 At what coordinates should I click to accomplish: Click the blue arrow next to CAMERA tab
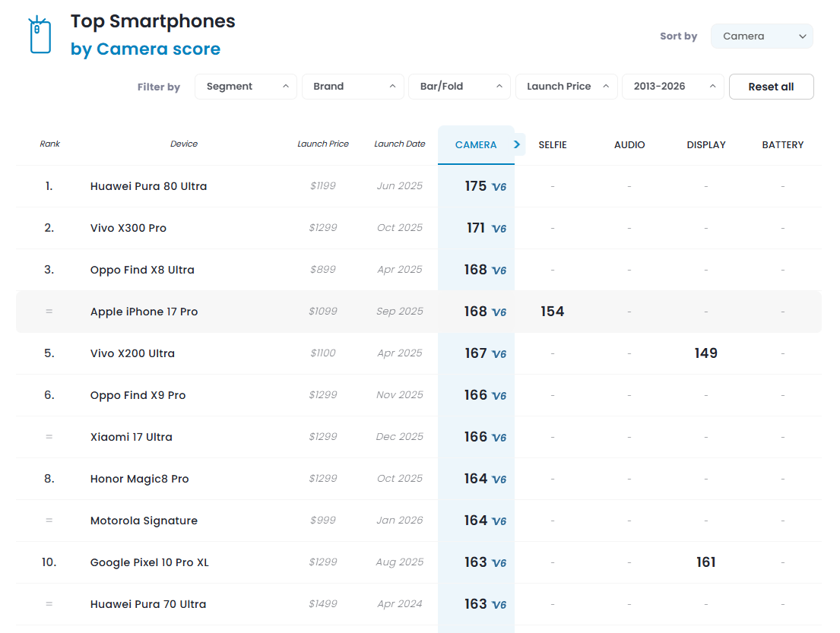tap(517, 144)
